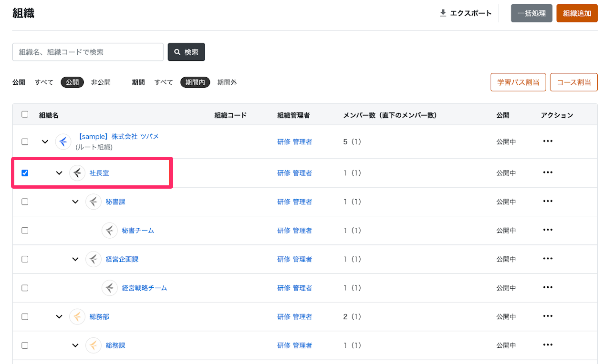Click the メンバー数（直下のメンバー数） column header
614x364 pixels.
coord(390,115)
